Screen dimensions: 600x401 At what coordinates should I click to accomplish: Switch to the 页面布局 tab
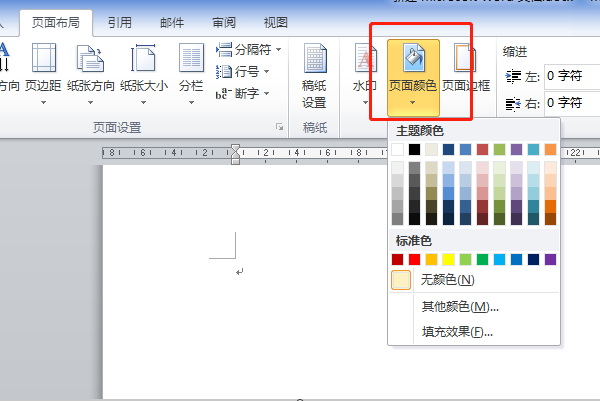pyautogui.click(x=56, y=23)
